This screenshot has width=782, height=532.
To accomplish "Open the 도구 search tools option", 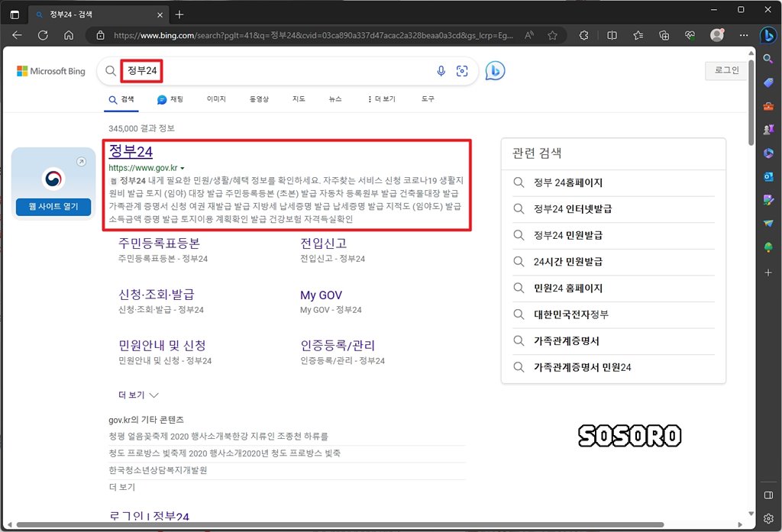I will (428, 99).
